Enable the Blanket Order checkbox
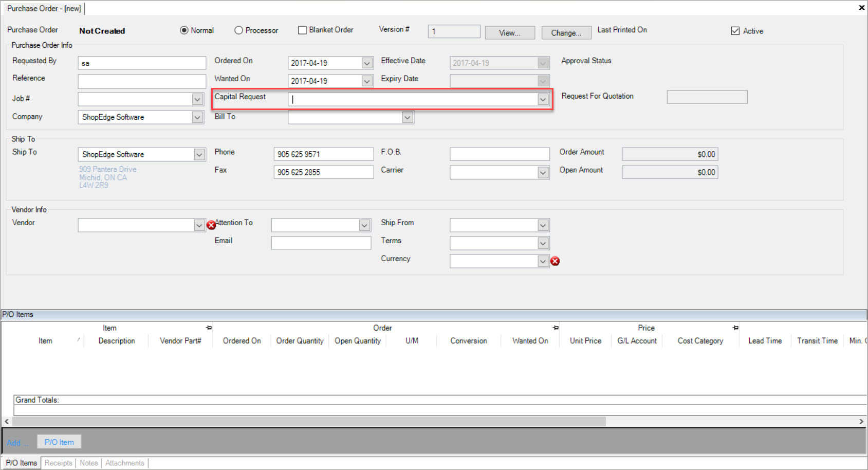868x470 pixels. (302, 30)
